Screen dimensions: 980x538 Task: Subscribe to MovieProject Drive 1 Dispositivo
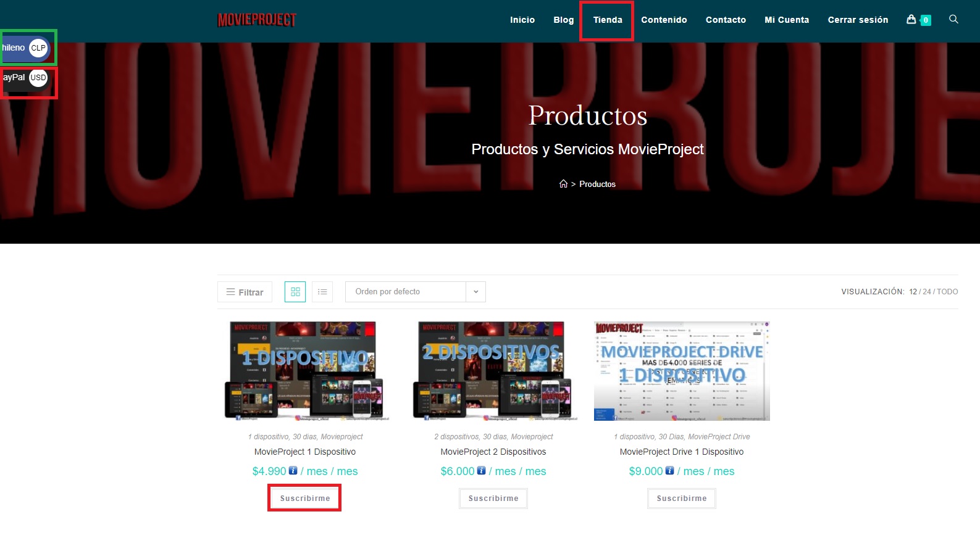pyautogui.click(x=682, y=499)
